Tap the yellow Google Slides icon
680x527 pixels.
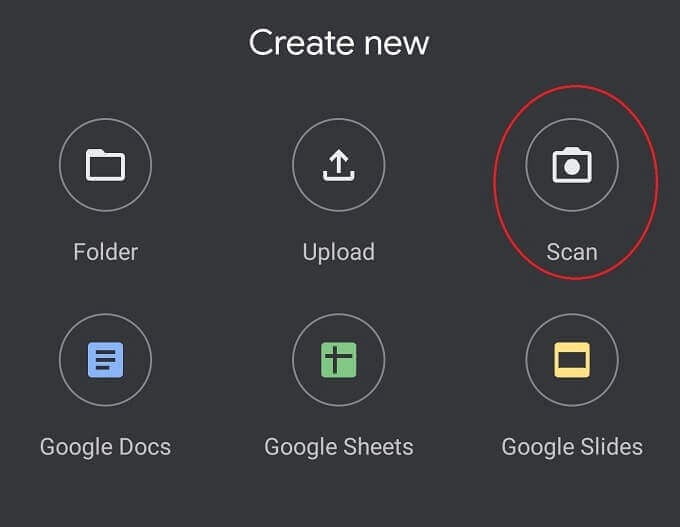[x=572, y=360]
